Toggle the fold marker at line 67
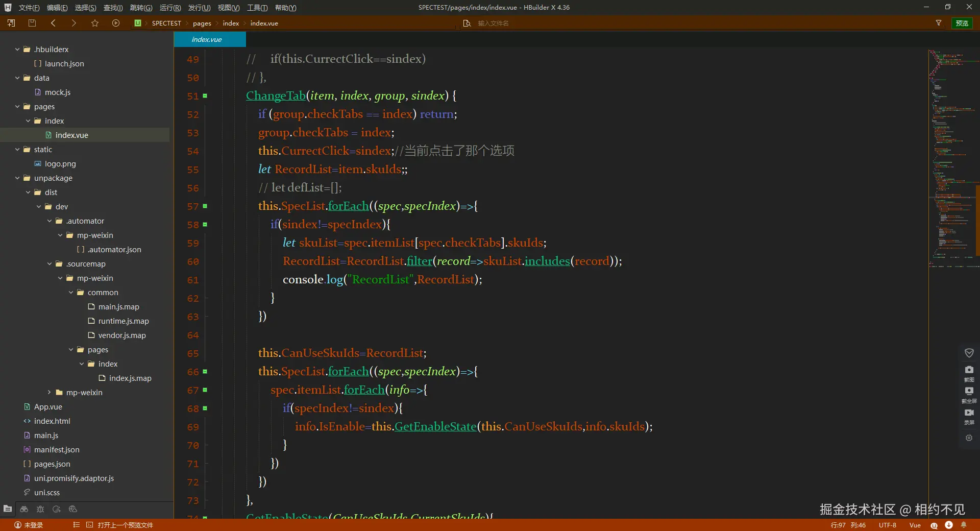The width and height of the screenshot is (980, 531). [205, 390]
